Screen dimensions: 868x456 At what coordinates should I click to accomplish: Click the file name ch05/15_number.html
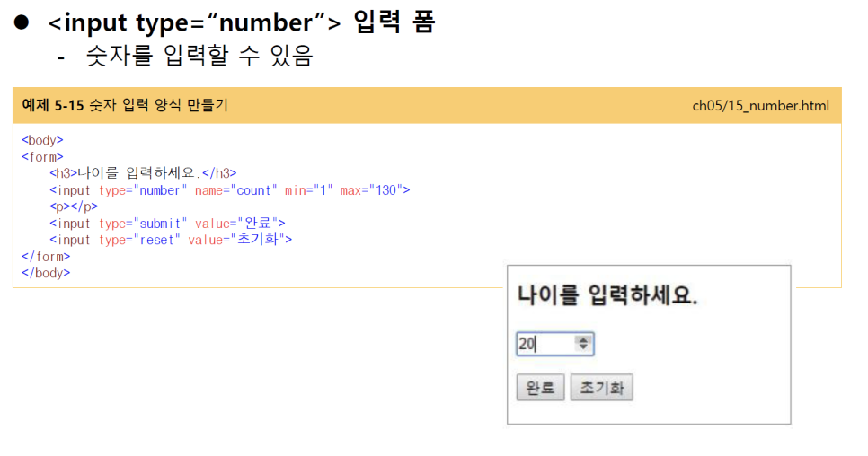click(760, 106)
